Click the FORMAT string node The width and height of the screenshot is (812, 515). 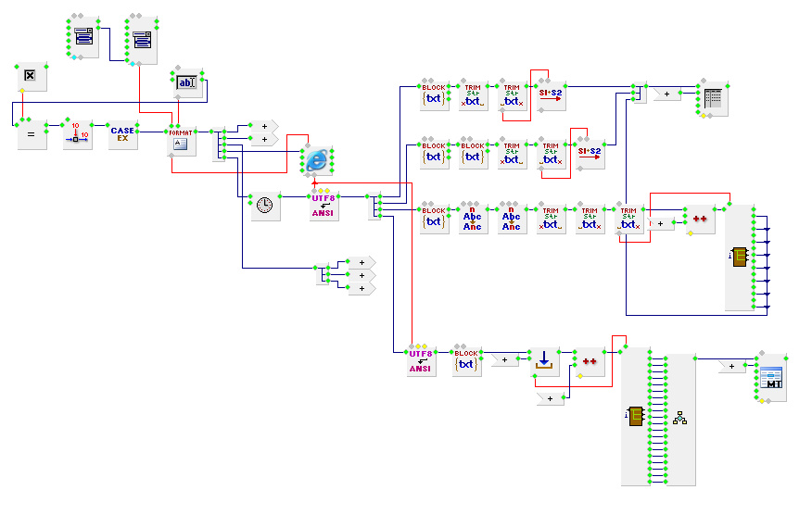[181, 139]
